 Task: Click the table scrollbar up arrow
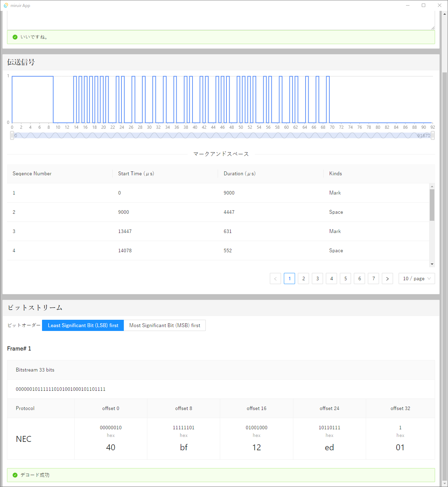pos(432,186)
